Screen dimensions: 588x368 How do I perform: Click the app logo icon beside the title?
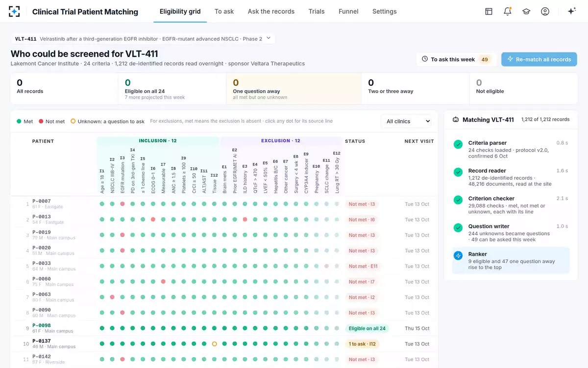point(14,11)
